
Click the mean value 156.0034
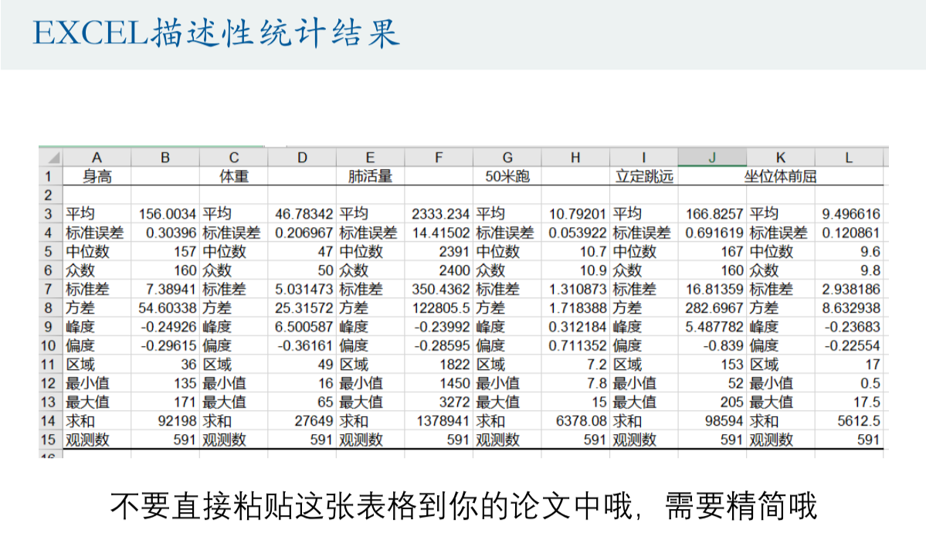pos(167,214)
